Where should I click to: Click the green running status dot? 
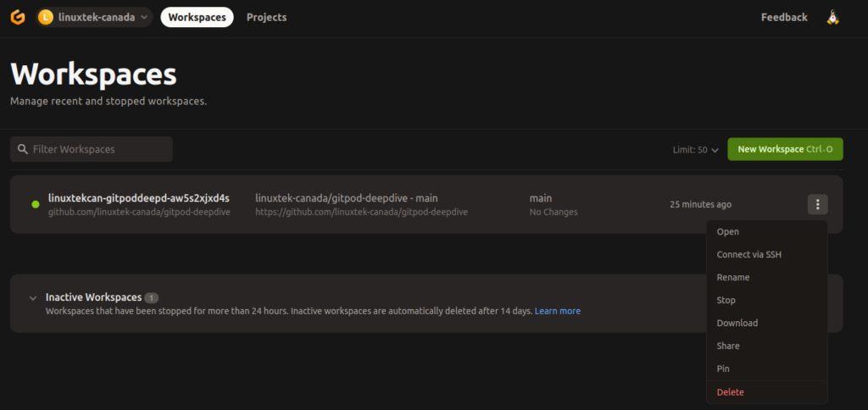[36, 205]
